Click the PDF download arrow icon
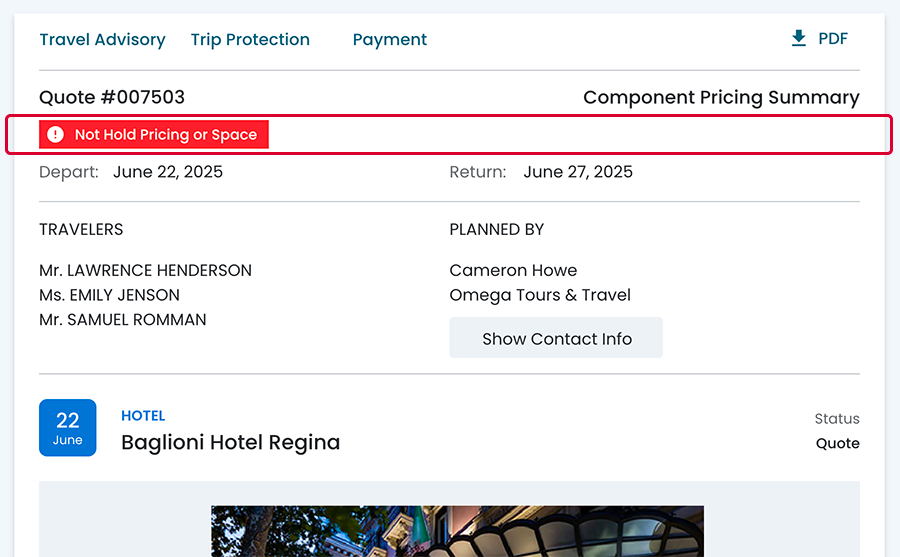900x557 pixels. pos(798,39)
